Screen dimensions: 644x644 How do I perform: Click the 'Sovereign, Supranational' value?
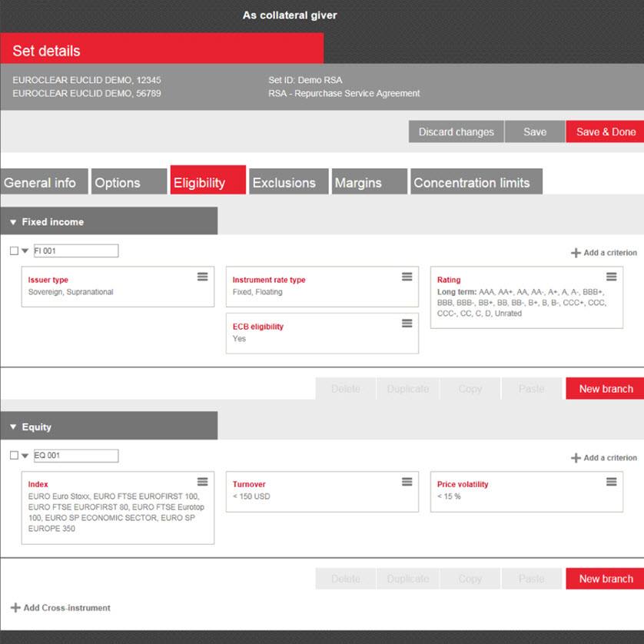point(71,291)
